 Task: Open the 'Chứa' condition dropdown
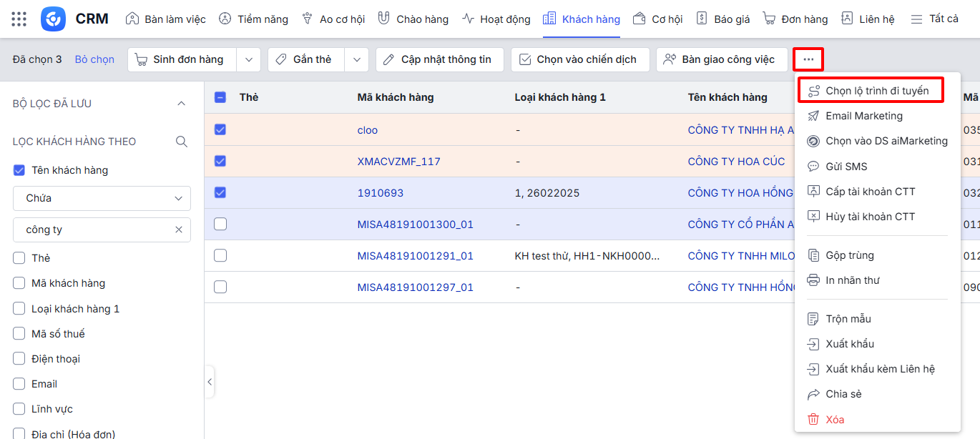pyautogui.click(x=102, y=198)
